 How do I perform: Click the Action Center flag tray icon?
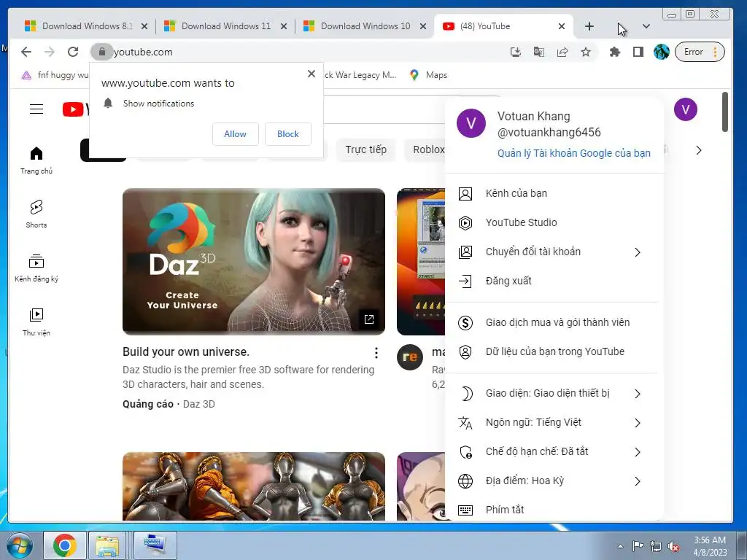tap(638, 546)
